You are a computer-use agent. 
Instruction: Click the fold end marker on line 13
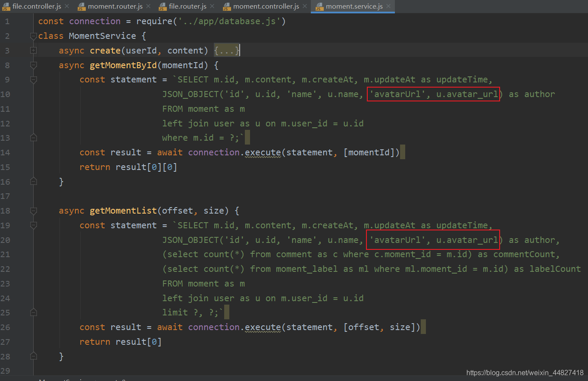(x=34, y=138)
